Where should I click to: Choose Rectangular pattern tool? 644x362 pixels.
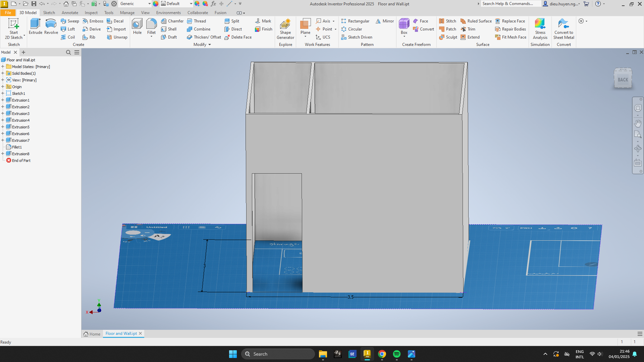click(x=355, y=21)
